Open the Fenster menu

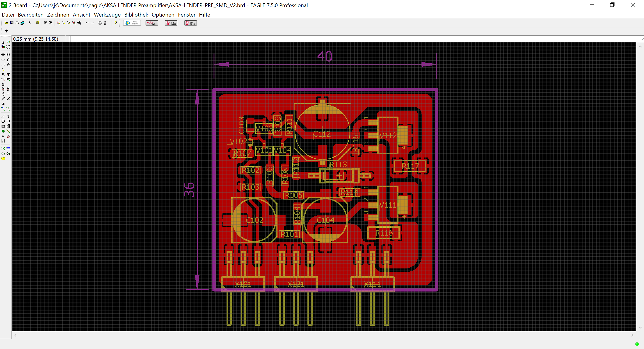[186, 15]
